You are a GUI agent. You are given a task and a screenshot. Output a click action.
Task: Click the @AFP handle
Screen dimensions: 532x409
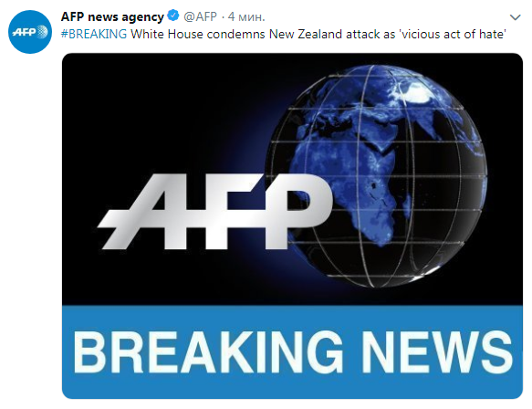tap(200, 16)
